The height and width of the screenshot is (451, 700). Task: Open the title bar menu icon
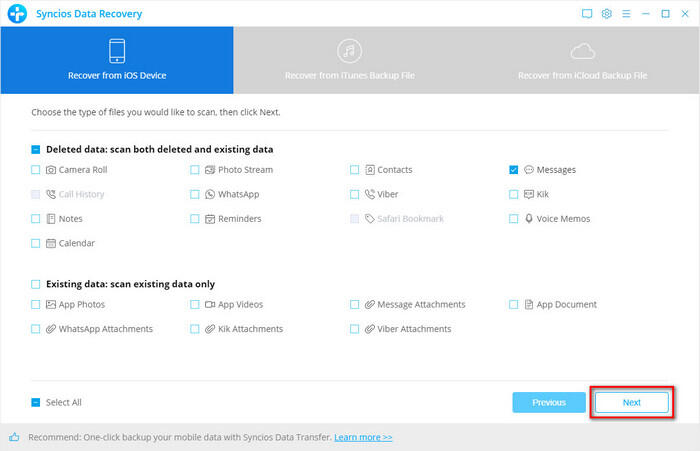[x=627, y=14]
